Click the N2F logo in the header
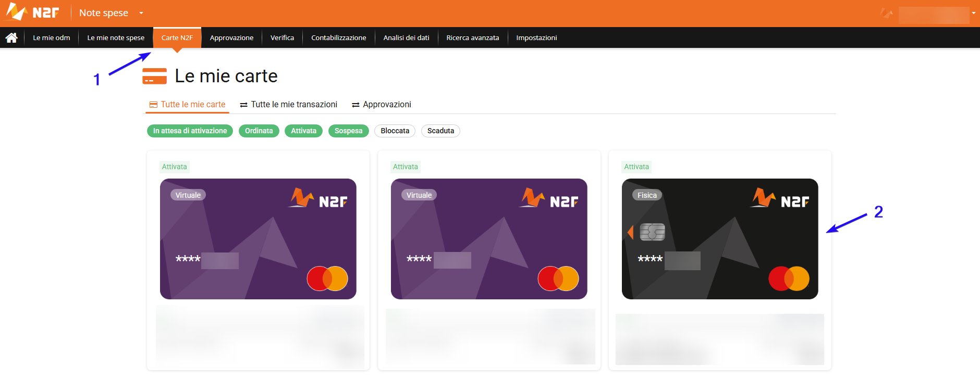This screenshot has width=980, height=379. tap(32, 11)
